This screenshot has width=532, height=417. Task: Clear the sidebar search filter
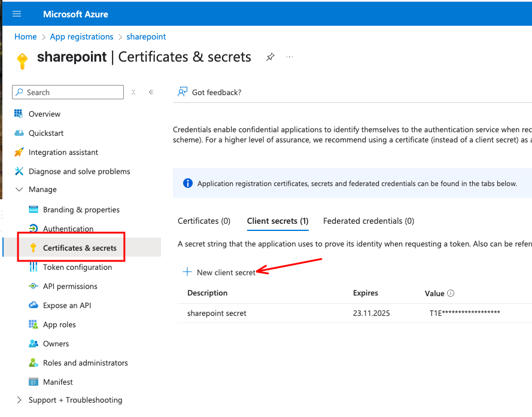point(133,92)
